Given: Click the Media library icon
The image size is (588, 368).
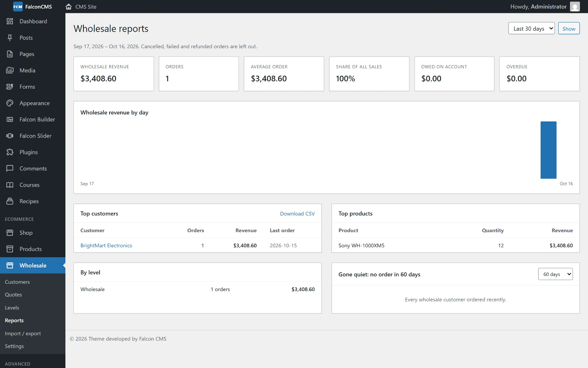Looking at the screenshot, I should coord(10,70).
